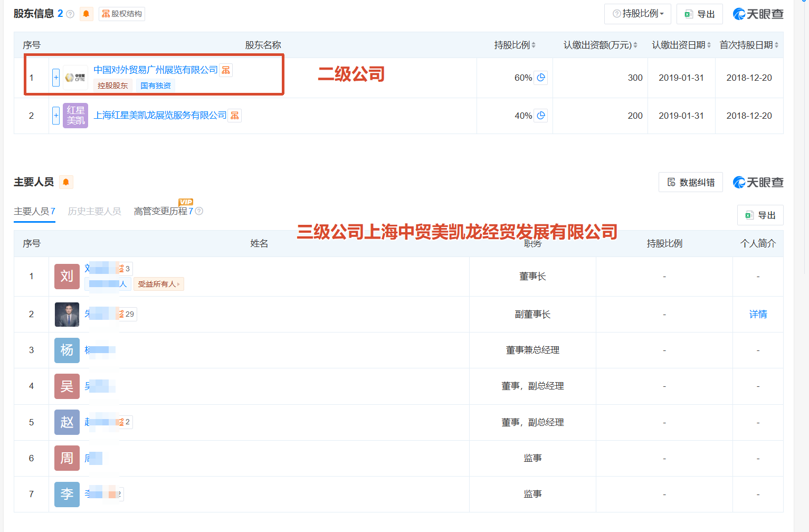Click the related-companies badge showing 3
The height and width of the screenshot is (532, 809).
[125, 269]
